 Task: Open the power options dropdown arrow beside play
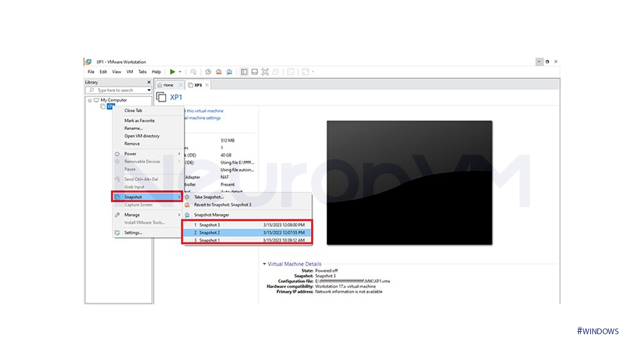click(180, 72)
